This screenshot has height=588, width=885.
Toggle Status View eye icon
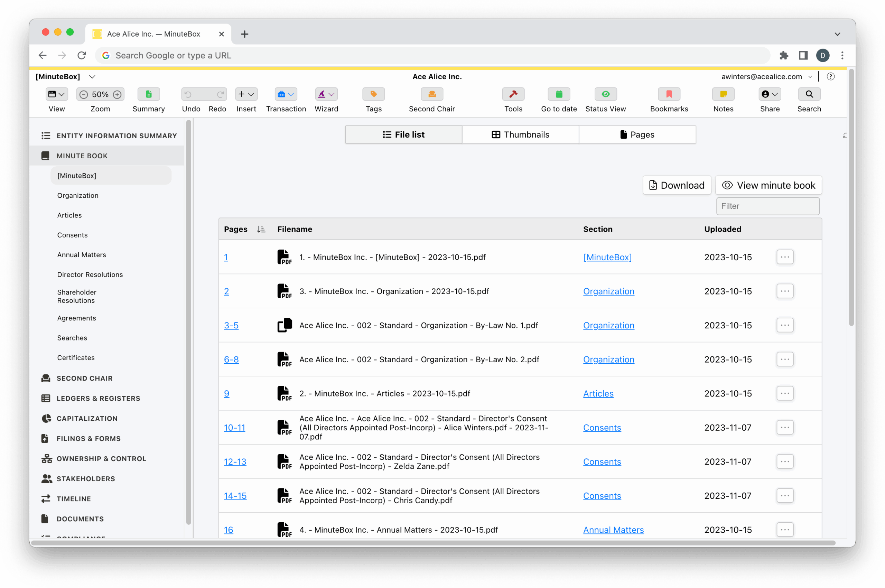pos(605,94)
